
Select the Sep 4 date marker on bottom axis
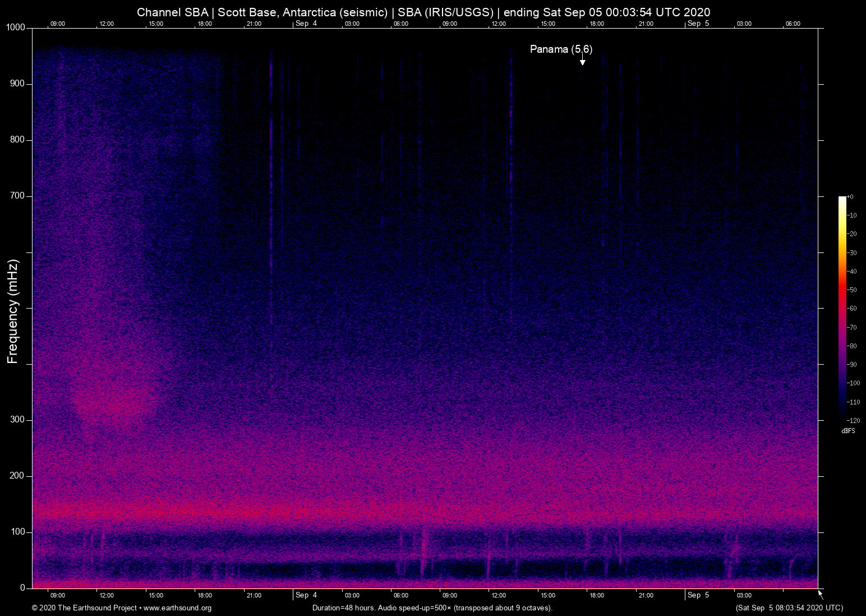(306, 595)
